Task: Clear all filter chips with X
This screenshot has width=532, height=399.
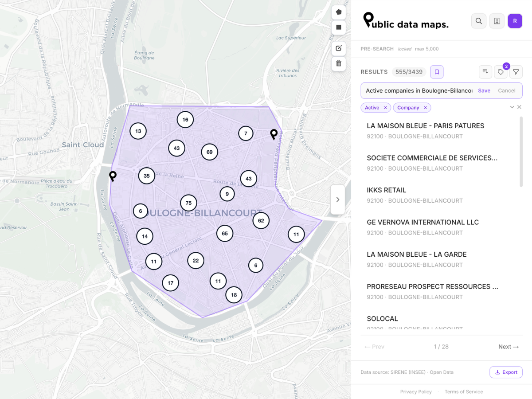Action: coord(519,107)
